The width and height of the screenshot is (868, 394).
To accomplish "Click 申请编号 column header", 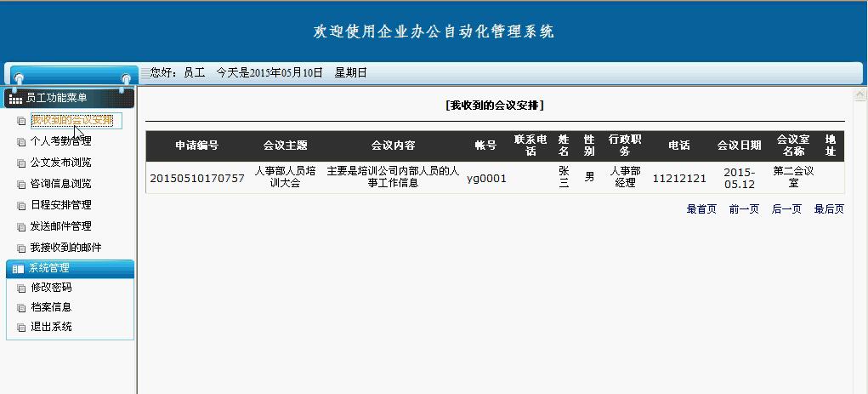I will pos(197,146).
